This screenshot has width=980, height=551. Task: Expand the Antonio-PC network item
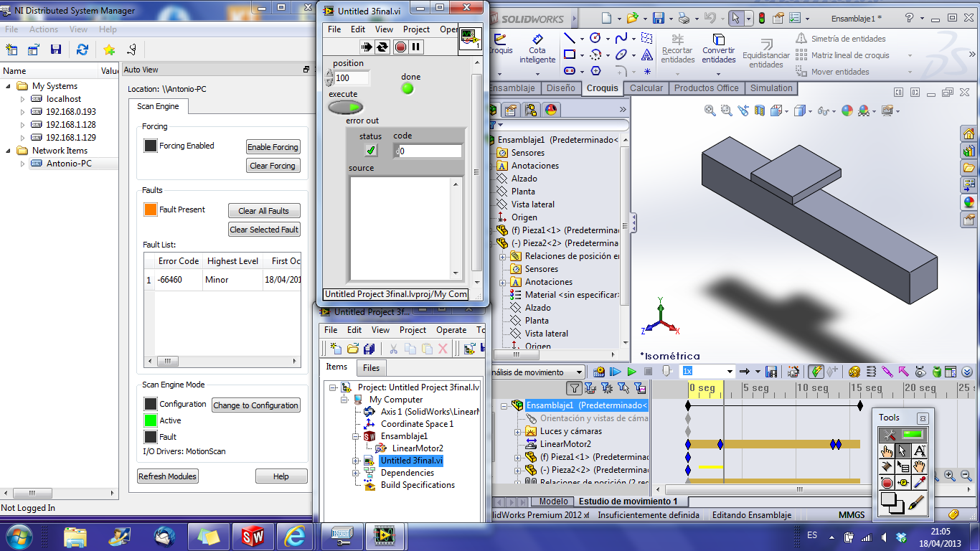click(22, 164)
